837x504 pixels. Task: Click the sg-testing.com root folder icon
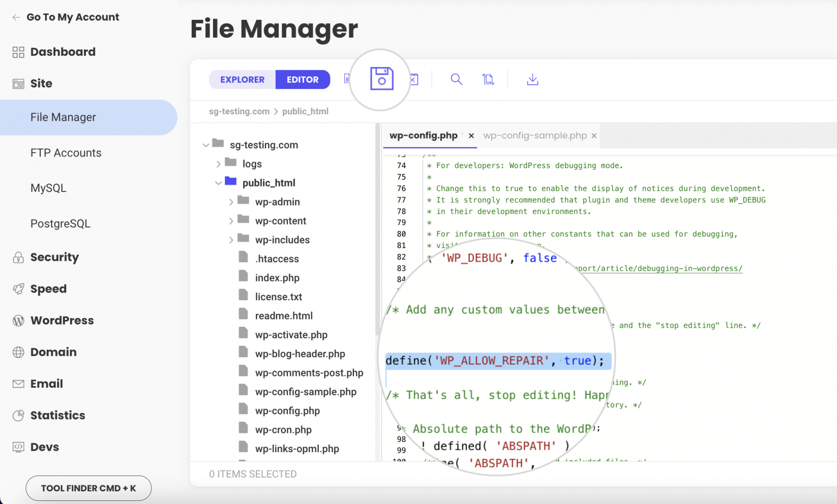click(x=218, y=143)
